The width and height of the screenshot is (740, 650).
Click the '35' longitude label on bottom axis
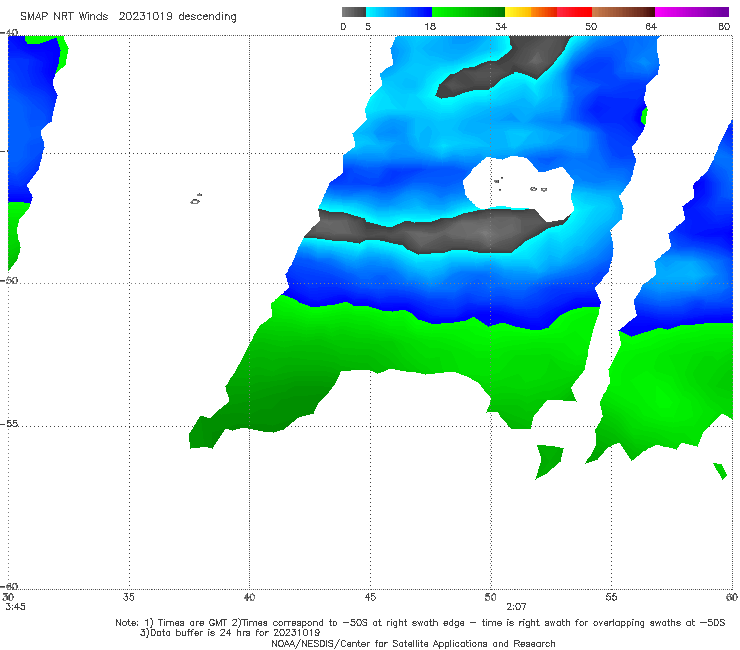[128, 597]
